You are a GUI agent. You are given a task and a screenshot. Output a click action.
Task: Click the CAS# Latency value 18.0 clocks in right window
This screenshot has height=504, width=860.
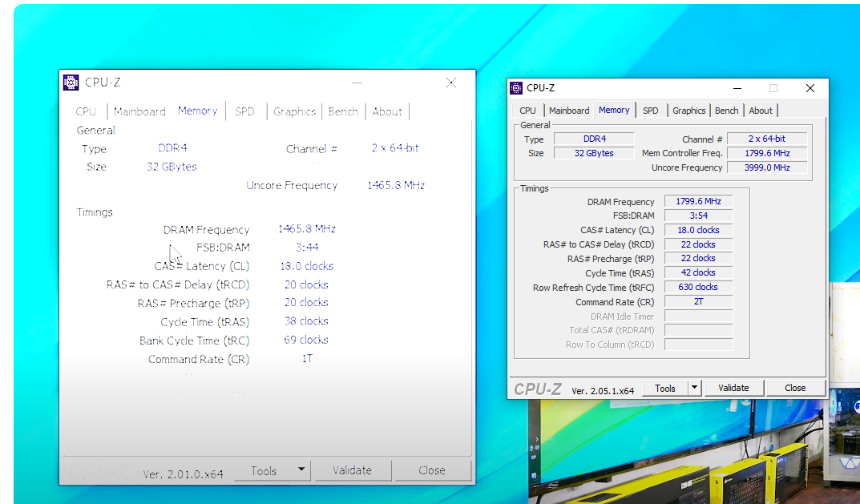point(698,230)
